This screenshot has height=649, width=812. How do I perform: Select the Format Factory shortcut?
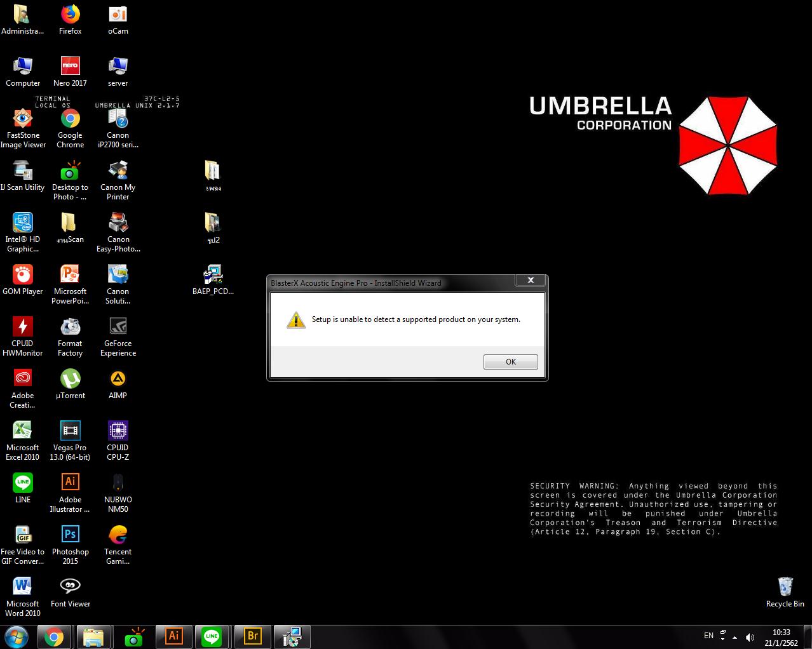coord(71,337)
